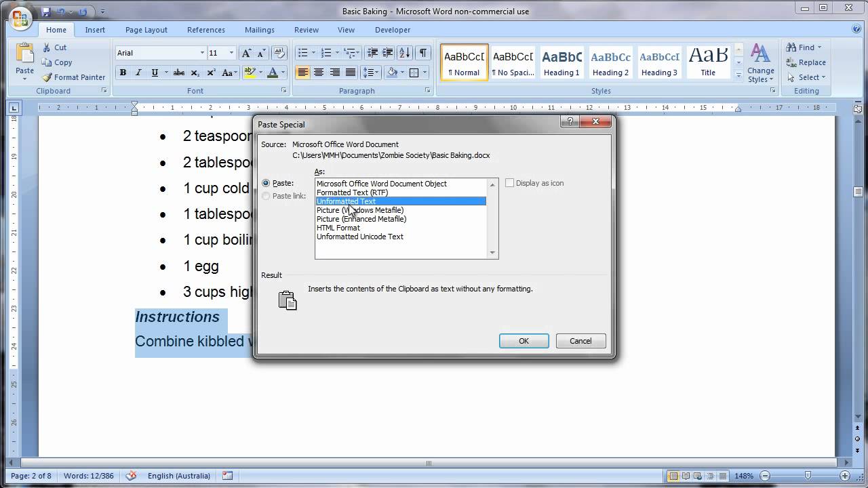Open the Insert ribbon tab
868x488 pixels.
coord(95,30)
